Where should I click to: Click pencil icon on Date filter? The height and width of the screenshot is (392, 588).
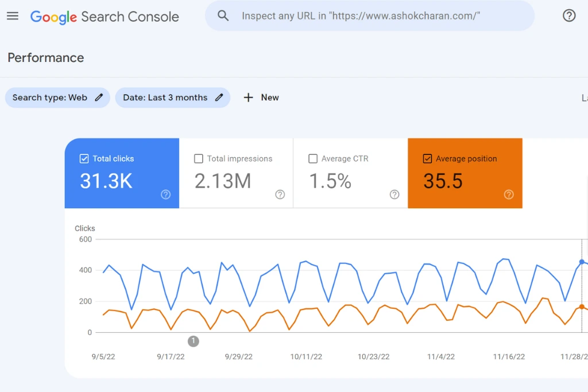point(219,98)
